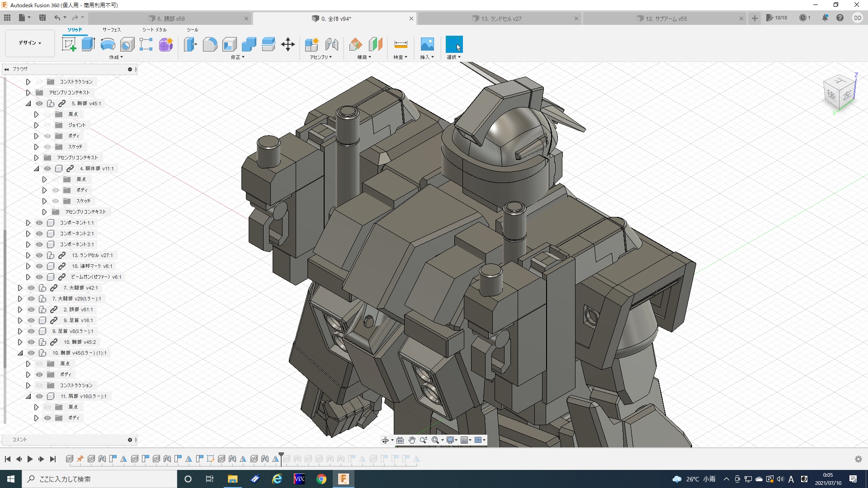The height and width of the screenshot is (488, 868).
Task: Click the Create Sketch tool icon
Action: (x=69, y=44)
